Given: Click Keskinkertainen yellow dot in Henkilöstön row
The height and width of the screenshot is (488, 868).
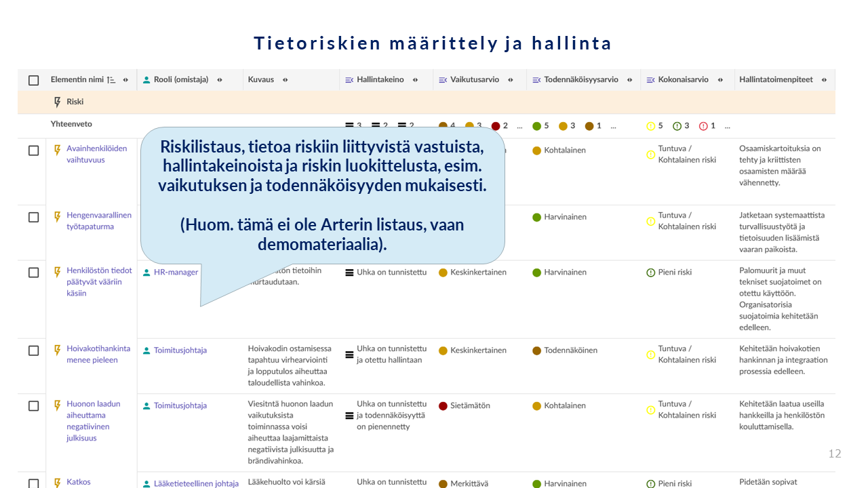Looking at the screenshot, I should coord(443,272).
